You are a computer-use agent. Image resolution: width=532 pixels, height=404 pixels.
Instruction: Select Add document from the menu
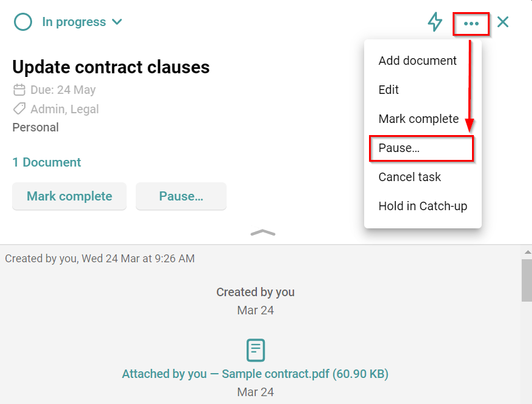tap(417, 61)
